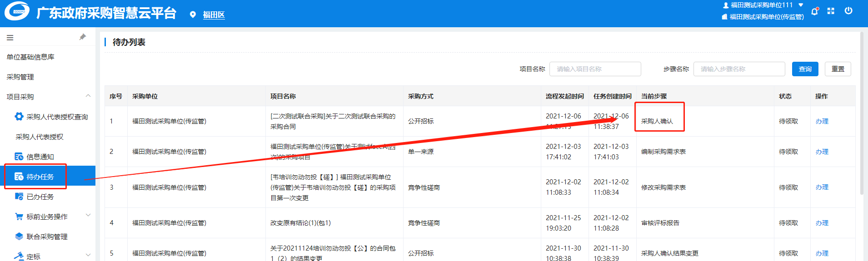868x261 pixels.
Task: Select 信息通知 menu item
Action: click(40, 157)
